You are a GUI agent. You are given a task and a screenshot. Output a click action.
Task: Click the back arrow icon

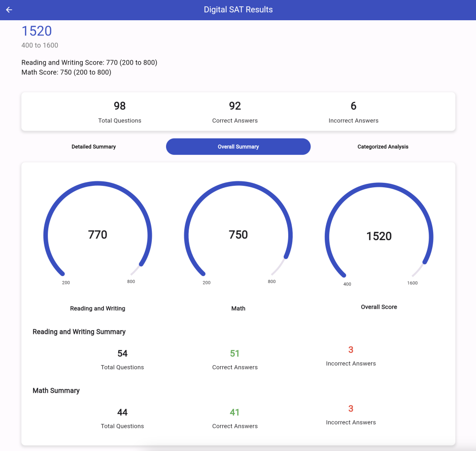[9, 10]
